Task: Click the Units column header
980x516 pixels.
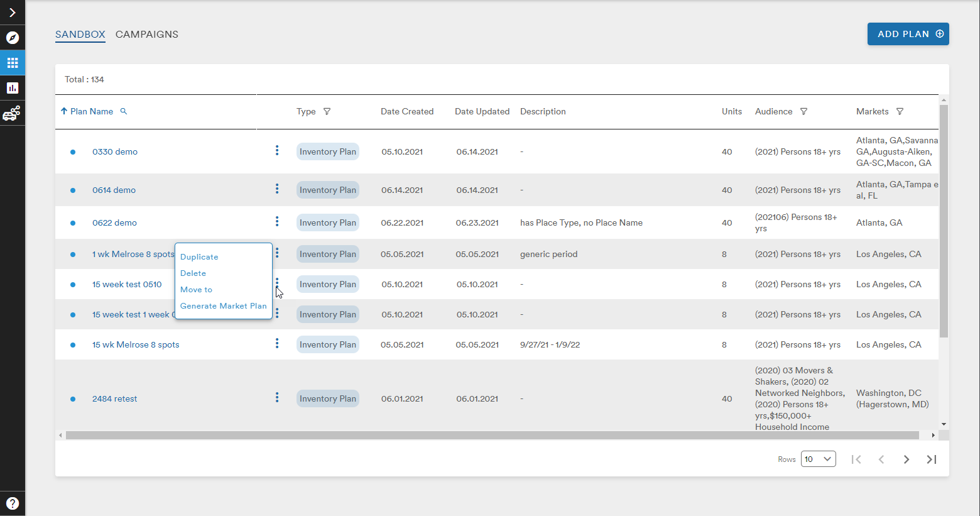Action: (x=732, y=111)
